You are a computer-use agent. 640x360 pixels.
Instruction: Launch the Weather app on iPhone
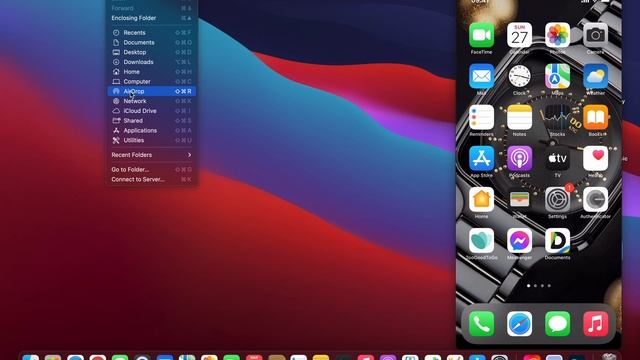point(595,76)
